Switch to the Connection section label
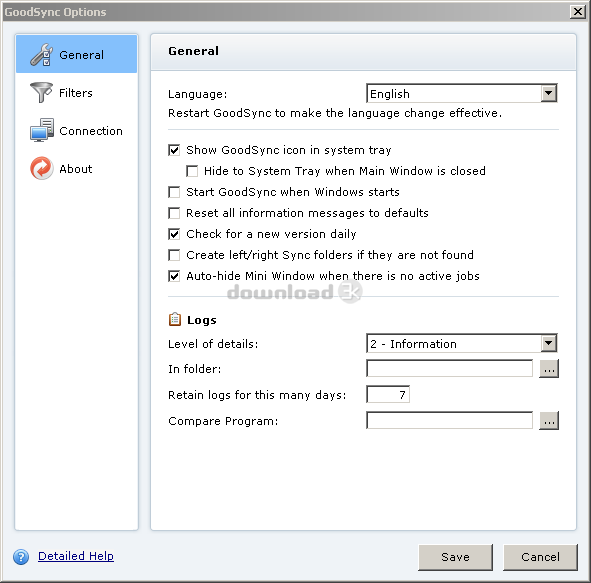This screenshot has height=583, width=591. (91, 131)
